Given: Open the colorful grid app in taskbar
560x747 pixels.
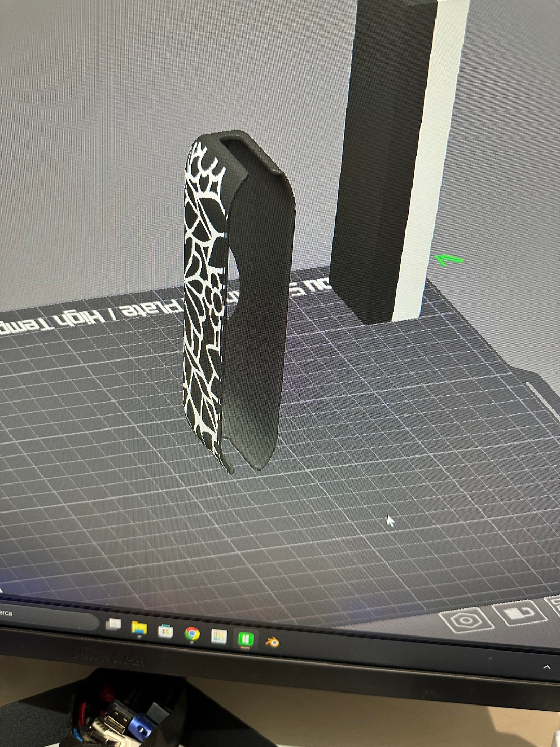Looking at the screenshot, I should tap(218, 637).
